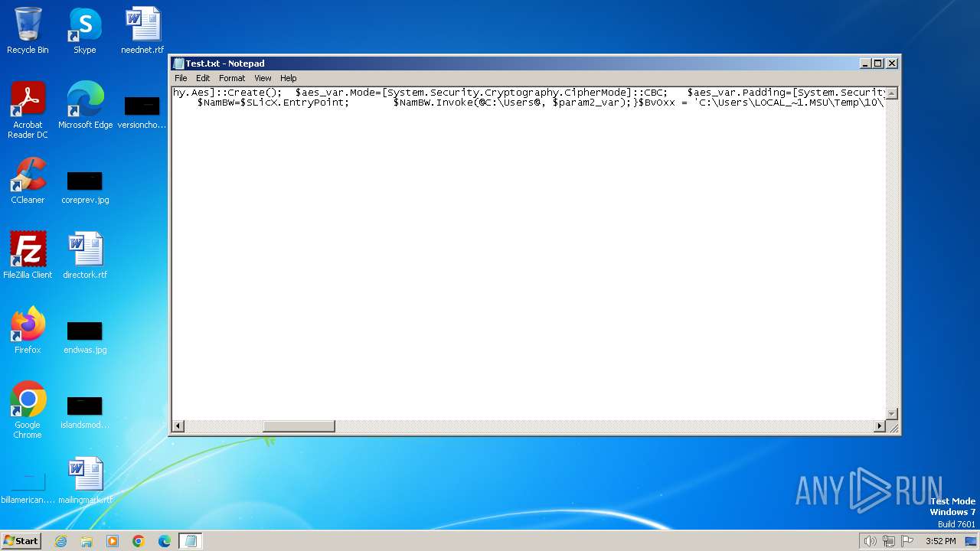Open the Help menu in Notepad
The height and width of the screenshot is (551, 980).
pyautogui.click(x=288, y=78)
